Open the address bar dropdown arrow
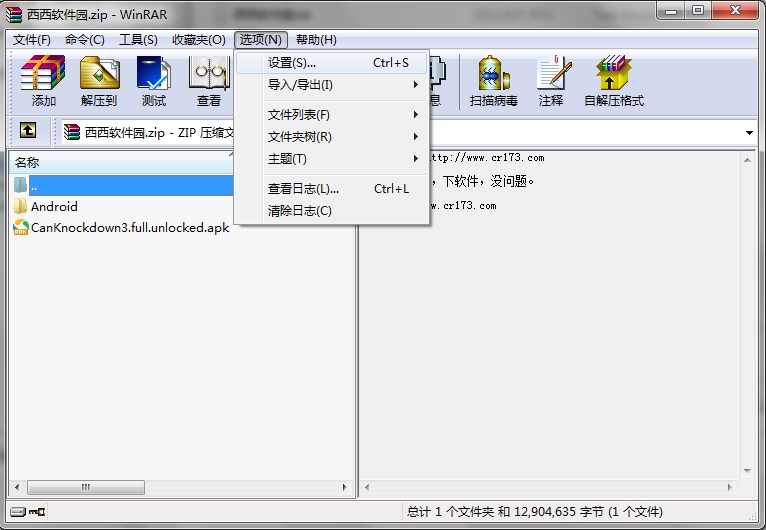 click(x=749, y=132)
